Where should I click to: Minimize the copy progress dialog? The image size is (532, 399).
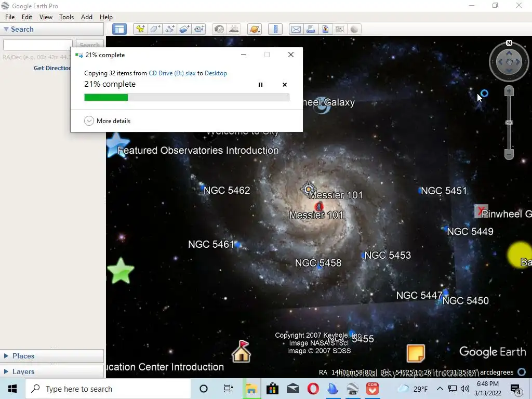(244, 55)
